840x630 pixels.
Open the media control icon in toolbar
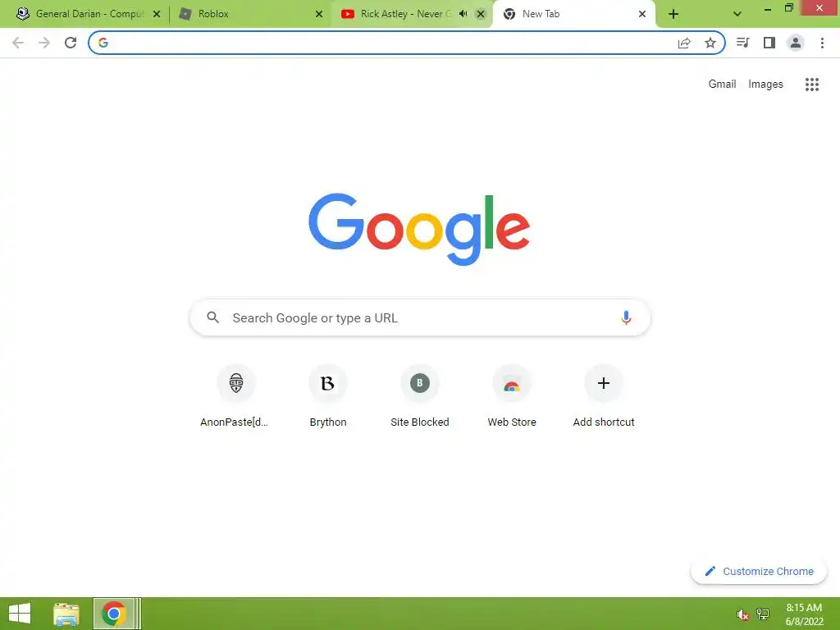point(742,43)
